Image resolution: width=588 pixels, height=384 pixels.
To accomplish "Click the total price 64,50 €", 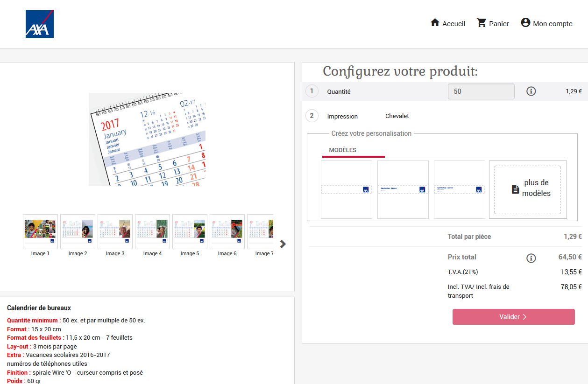I will [570, 257].
